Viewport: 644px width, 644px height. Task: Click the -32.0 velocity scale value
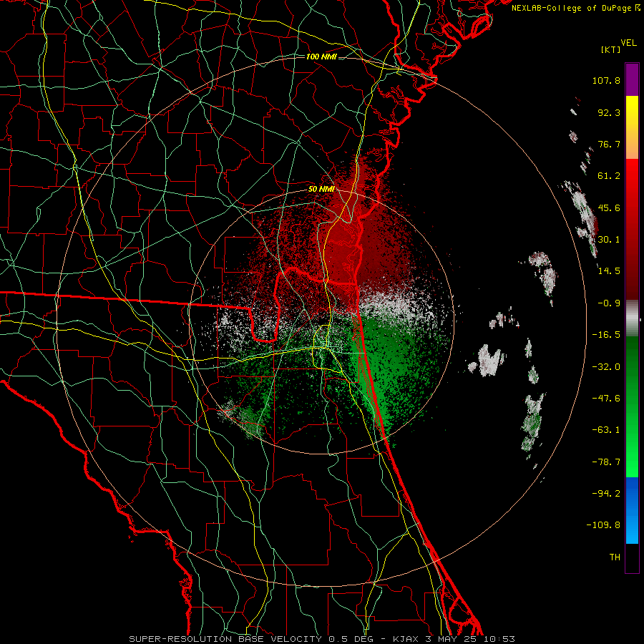click(x=606, y=367)
